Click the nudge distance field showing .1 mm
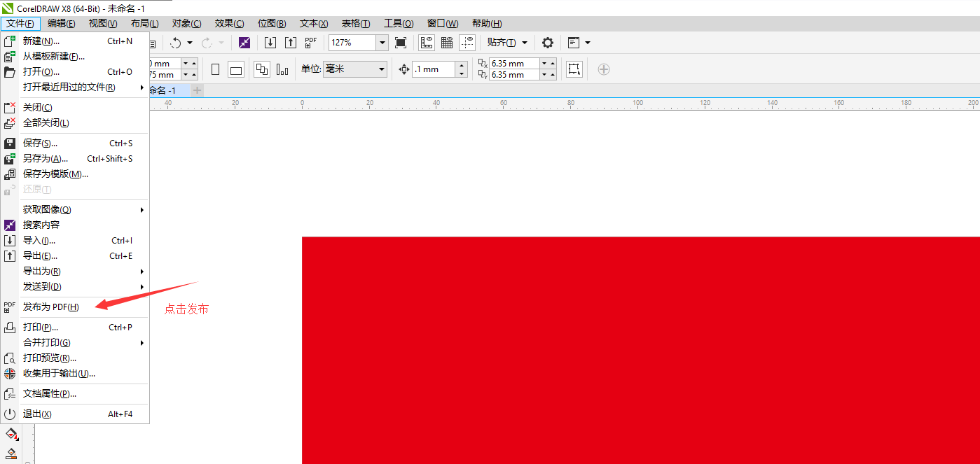 point(433,69)
